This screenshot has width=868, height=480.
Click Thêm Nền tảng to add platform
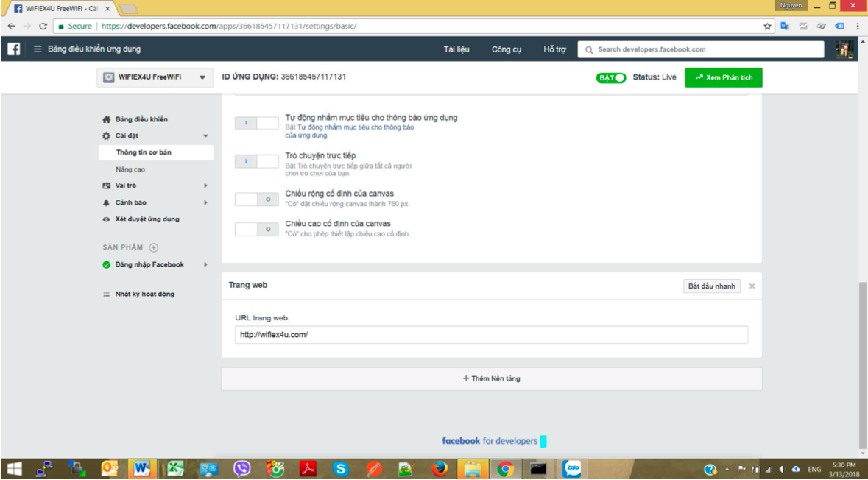492,378
